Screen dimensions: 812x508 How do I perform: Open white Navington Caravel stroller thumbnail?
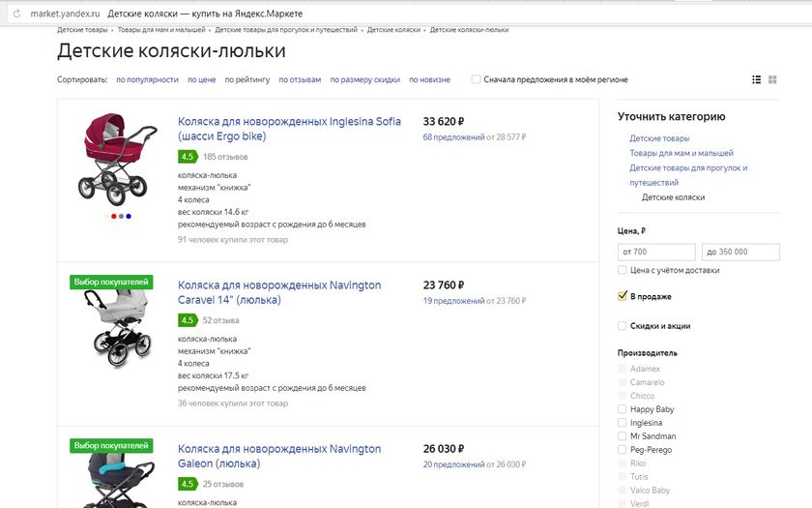pos(117,328)
